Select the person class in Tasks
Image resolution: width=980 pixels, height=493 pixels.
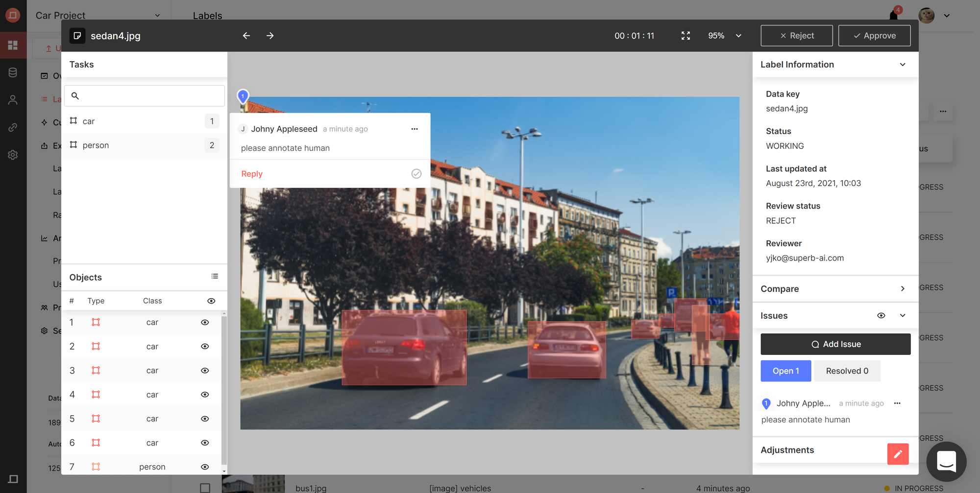click(145, 145)
